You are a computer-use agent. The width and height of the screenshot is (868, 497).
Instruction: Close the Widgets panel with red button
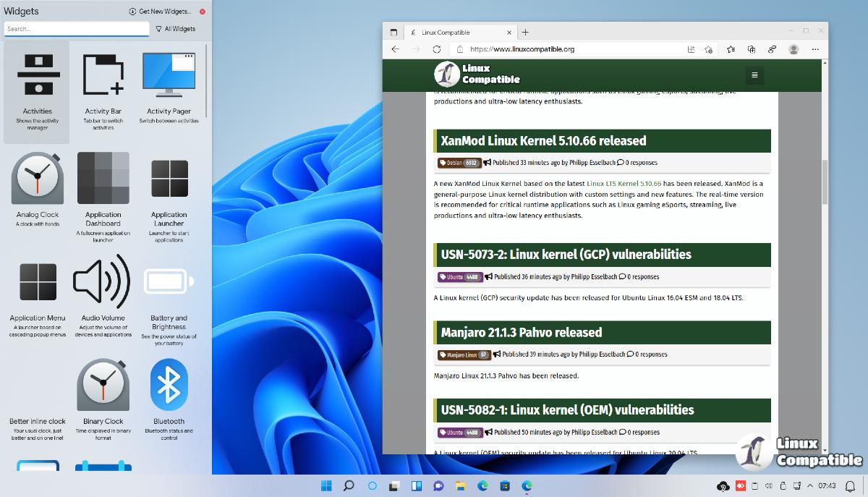(x=203, y=12)
